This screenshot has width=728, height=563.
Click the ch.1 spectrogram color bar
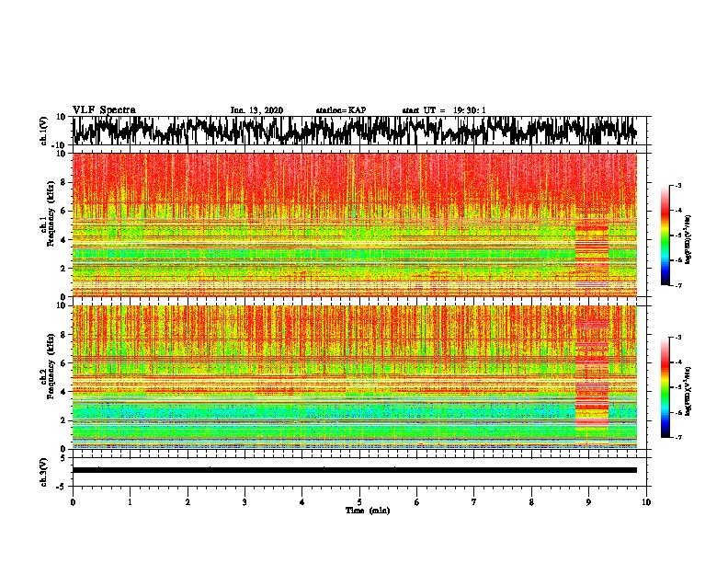pyautogui.click(x=665, y=236)
